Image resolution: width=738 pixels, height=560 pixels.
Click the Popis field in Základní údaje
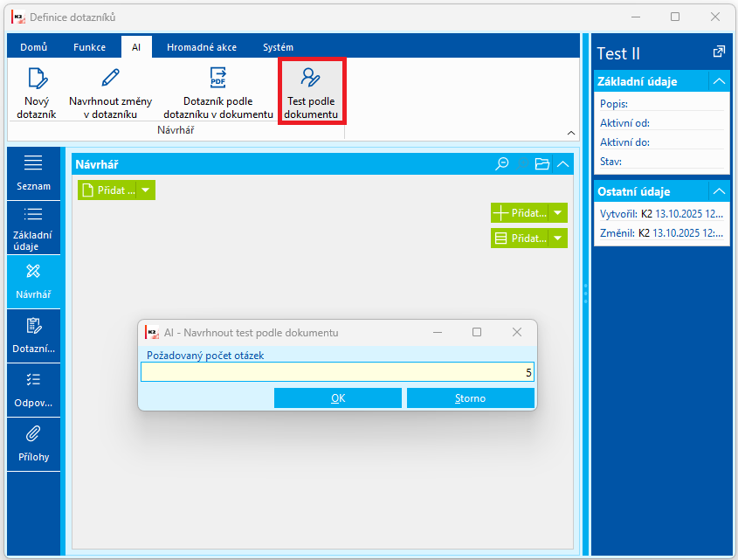[x=662, y=104]
